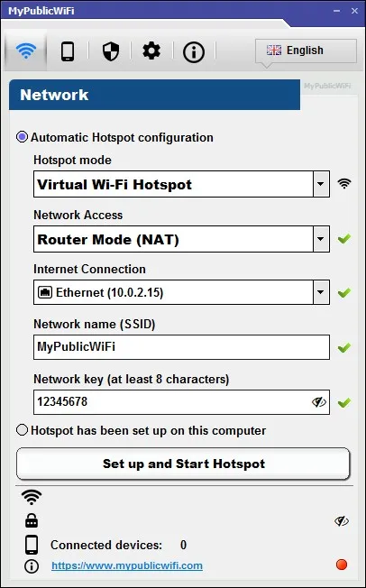Toggle network key visibility eye icon in field
This screenshot has height=588, width=366.
(x=319, y=402)
